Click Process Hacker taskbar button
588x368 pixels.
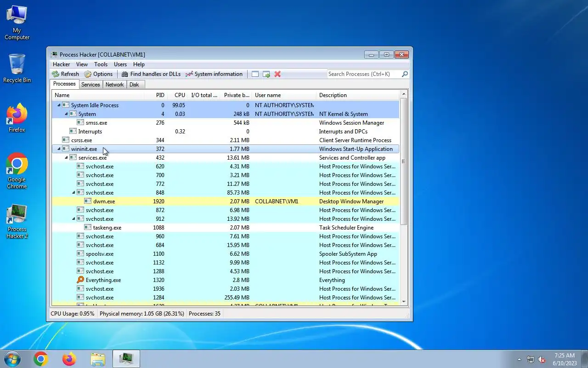tap(126, 359)
